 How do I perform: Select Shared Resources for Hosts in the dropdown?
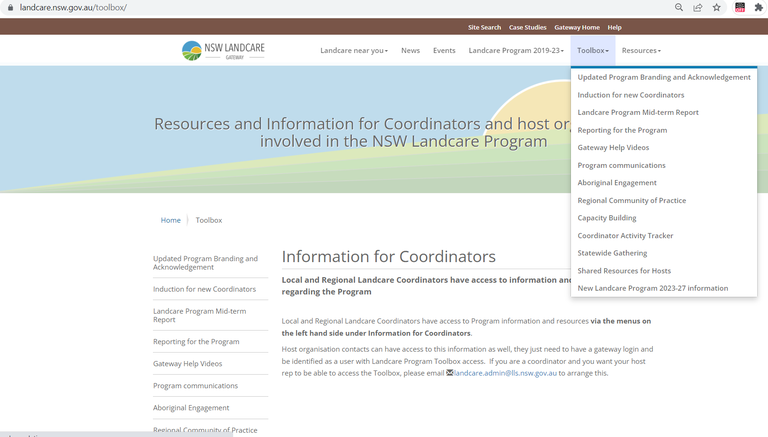pos(624,271)
